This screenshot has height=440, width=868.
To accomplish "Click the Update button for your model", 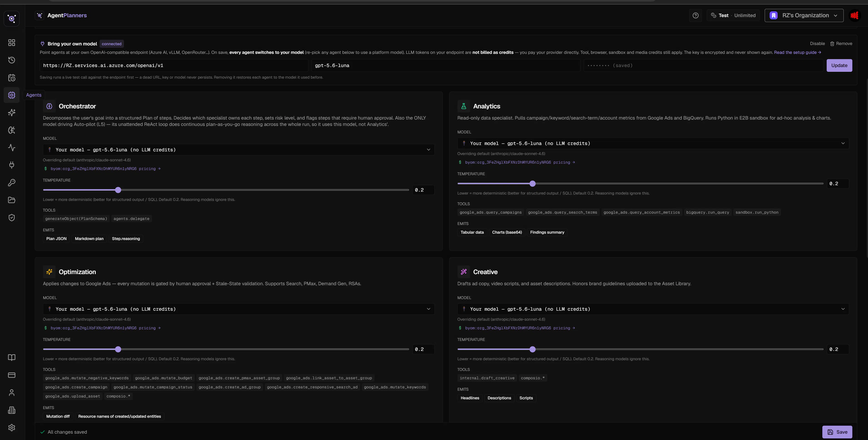I will tap(839, 65).
